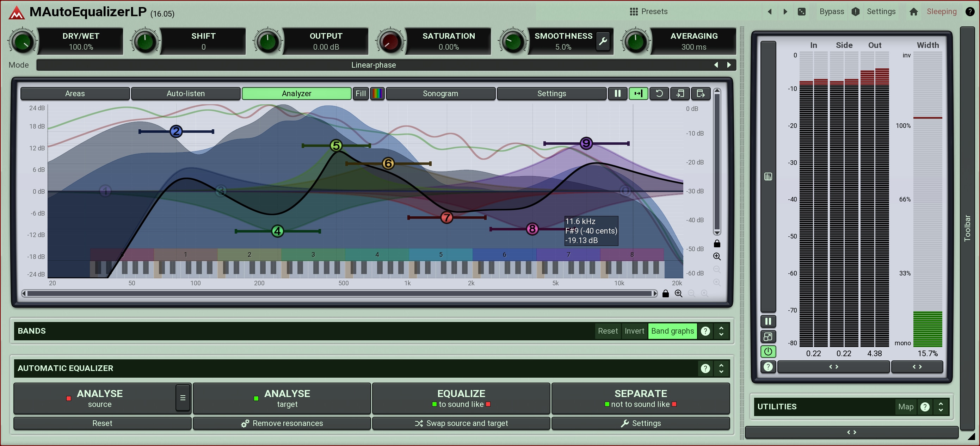Image resolution: width=980 pixels, height=446 pixels.
Task: Click the vertical zoom-in magnifier
Action: pos(717,256)
